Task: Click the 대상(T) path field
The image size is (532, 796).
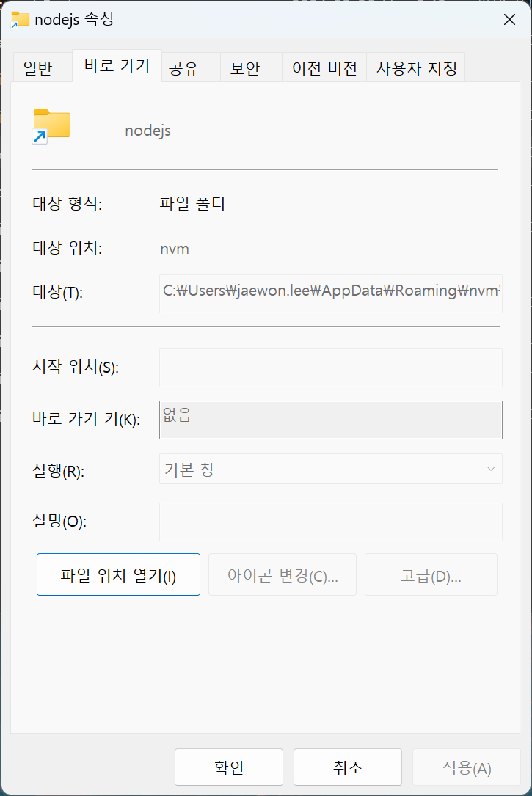Action: pyautogui.click(x=330, y=293)
